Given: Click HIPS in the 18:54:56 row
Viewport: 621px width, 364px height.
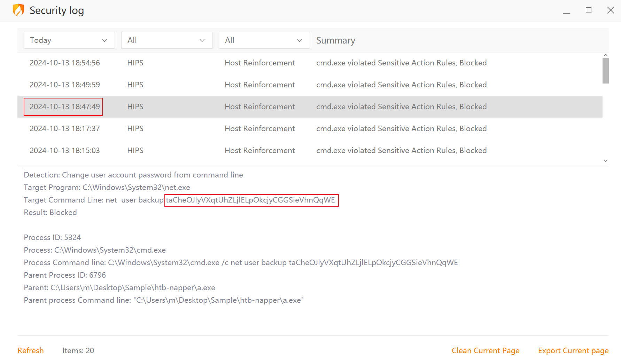Looking at the screenshot, I should point(135,63).
